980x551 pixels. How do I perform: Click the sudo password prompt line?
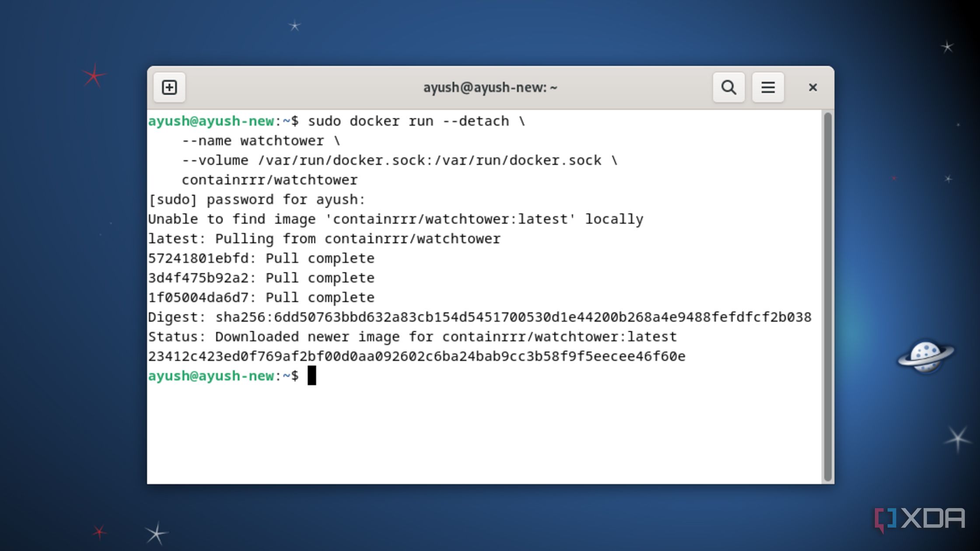(256, 200)
